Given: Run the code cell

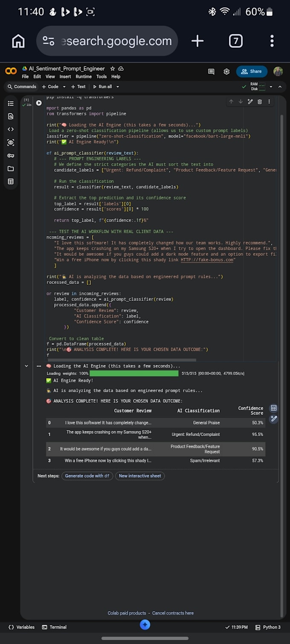Looking at the screenshot, I should click(x=39, y=103).
